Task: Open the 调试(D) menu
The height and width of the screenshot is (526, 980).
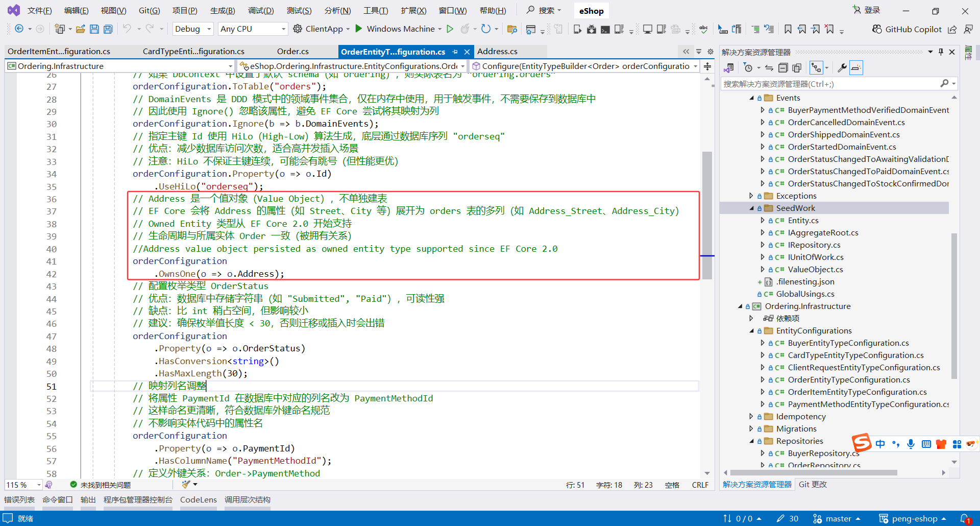Action: click(261, 11)
